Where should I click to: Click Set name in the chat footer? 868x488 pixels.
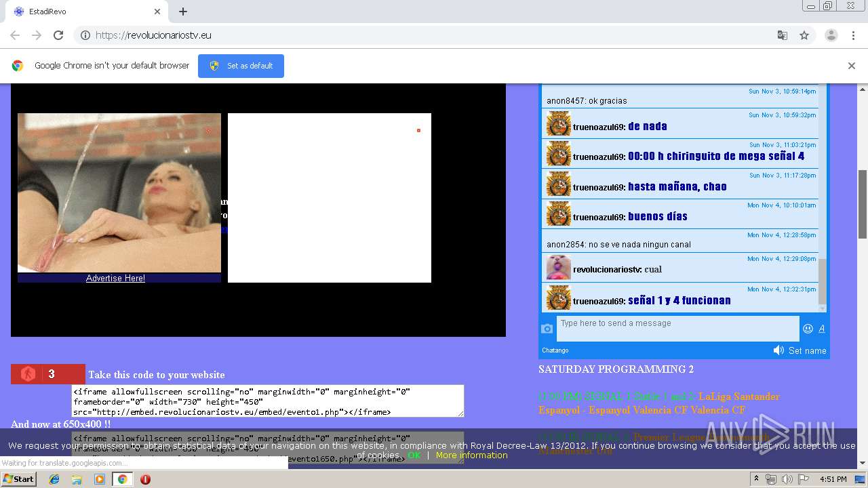(807, 350)
